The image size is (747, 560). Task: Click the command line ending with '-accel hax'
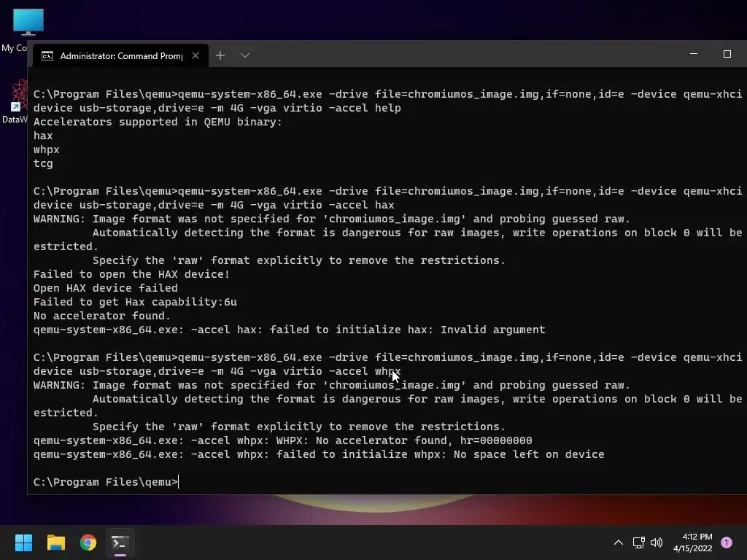click(x=387, y=198)
